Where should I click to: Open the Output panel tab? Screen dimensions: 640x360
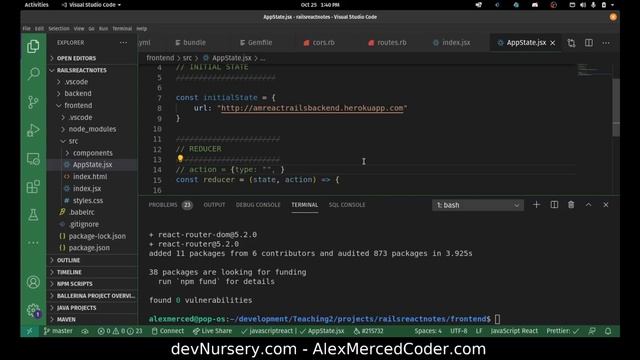tap(214, 205)
